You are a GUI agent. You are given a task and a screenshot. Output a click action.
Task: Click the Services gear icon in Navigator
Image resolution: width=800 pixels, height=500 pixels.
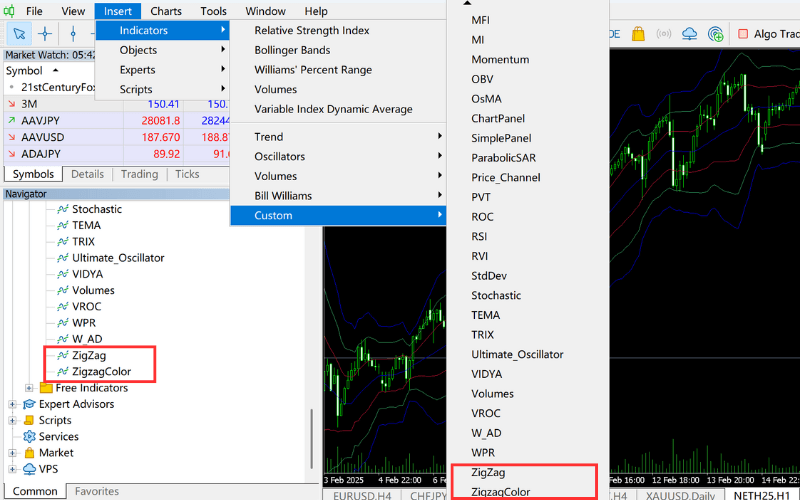29,437
